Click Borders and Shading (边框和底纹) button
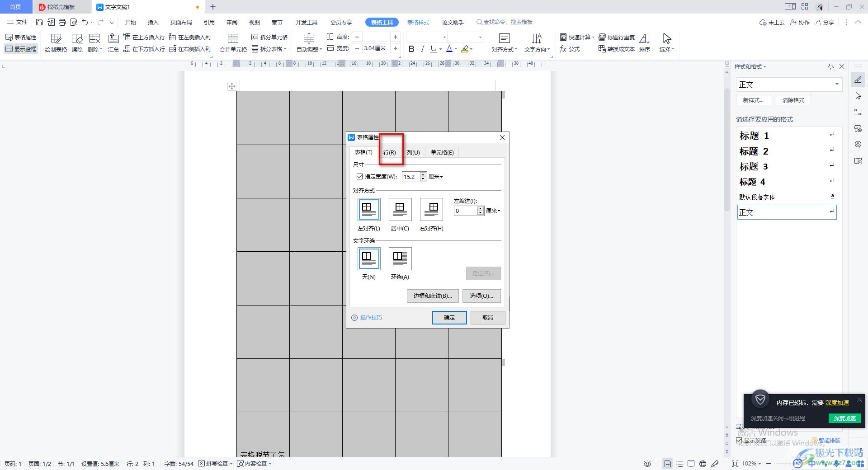The height and width of the screenshot is (470, 868). pos(433,296)
